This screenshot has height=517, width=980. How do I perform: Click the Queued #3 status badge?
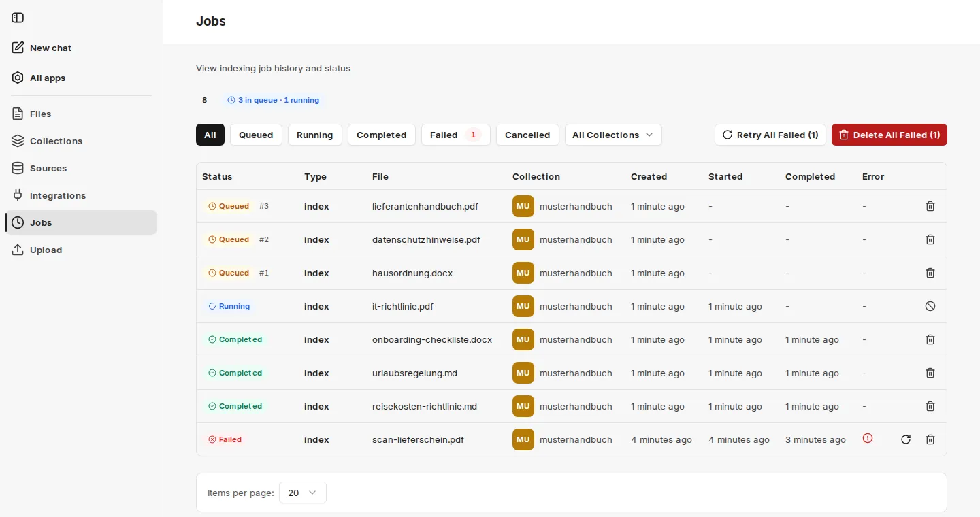tap(229, 206)
